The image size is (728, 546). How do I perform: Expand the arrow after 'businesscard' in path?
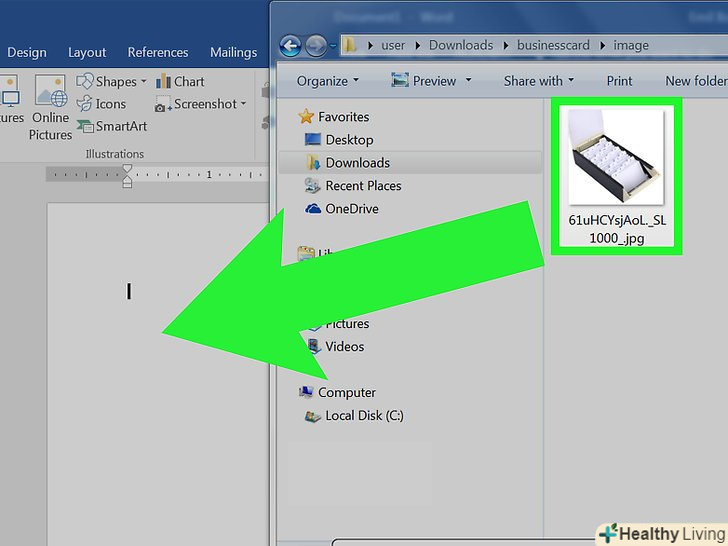click(602, 46)
